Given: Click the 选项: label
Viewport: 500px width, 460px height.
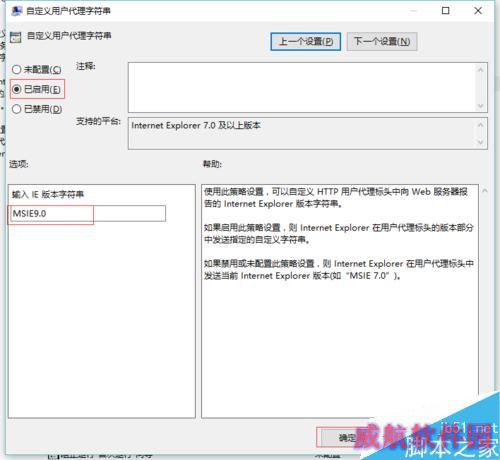Looking at the screenshot, I should coord(19,164).
